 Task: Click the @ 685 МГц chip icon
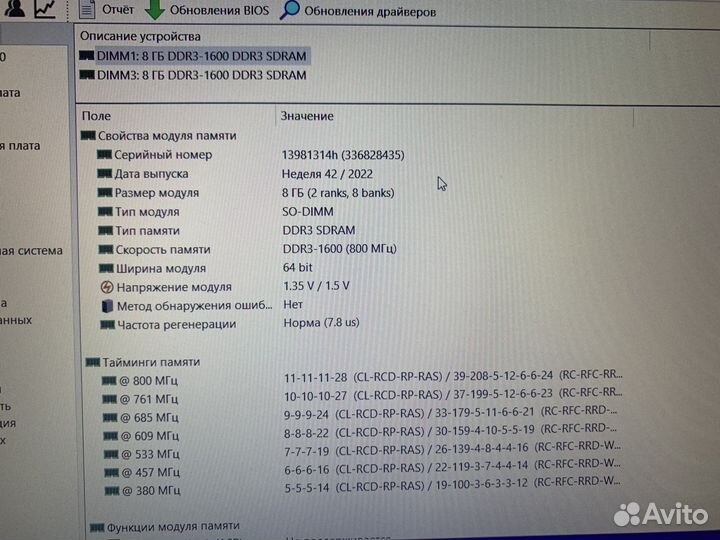tap(110, 417)
